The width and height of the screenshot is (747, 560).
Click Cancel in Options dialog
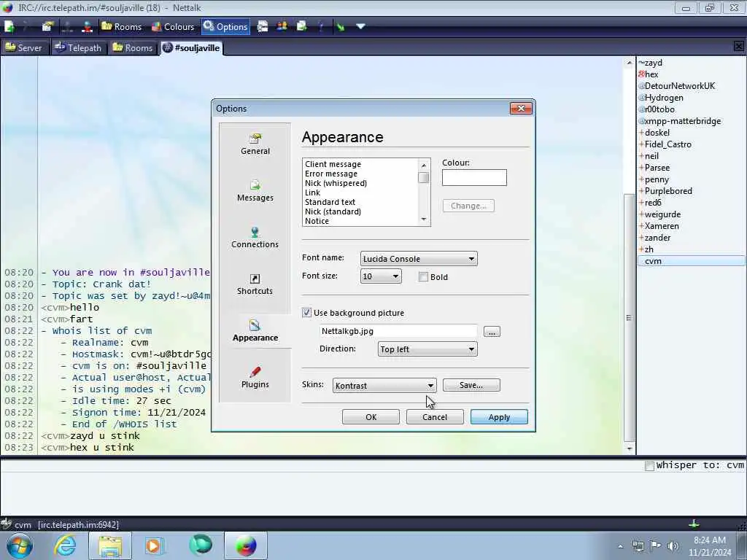[x=435, y=416]
